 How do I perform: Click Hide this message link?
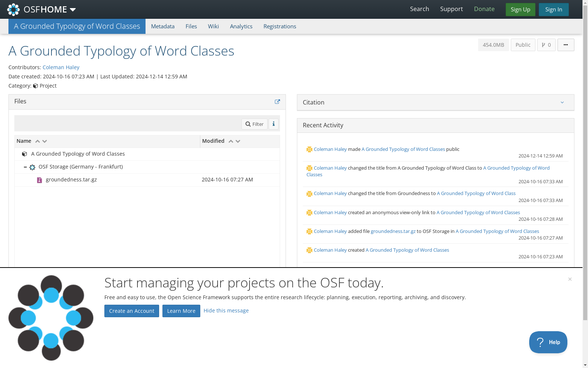point(226,311)
